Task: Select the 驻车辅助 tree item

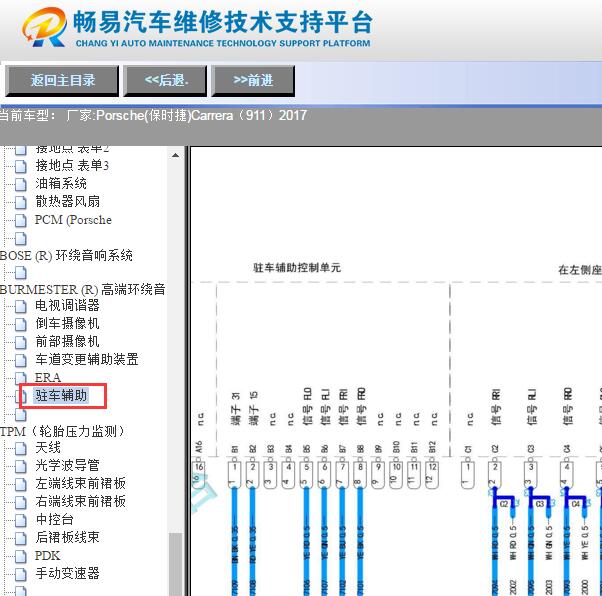Action: click(x=61, y=396)
